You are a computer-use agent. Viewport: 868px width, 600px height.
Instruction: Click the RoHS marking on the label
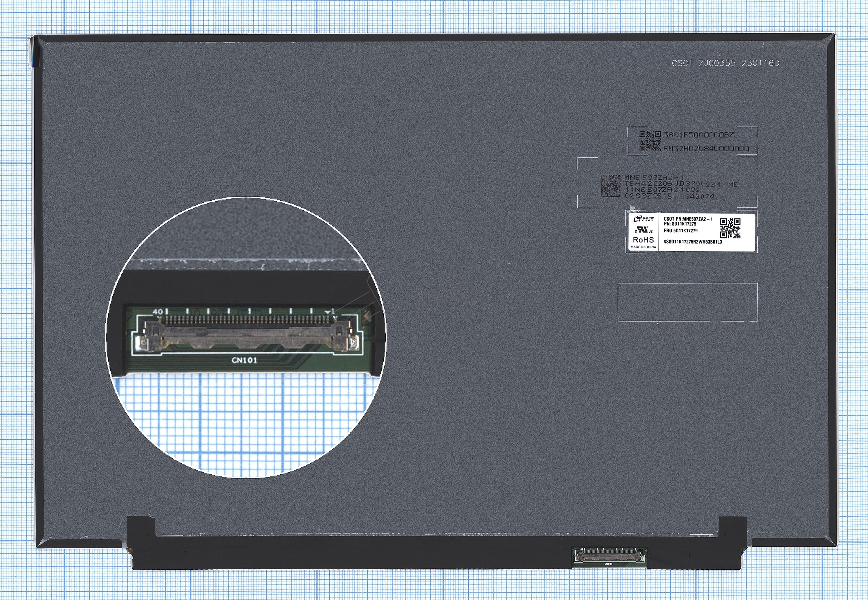[x=643, y=240]
